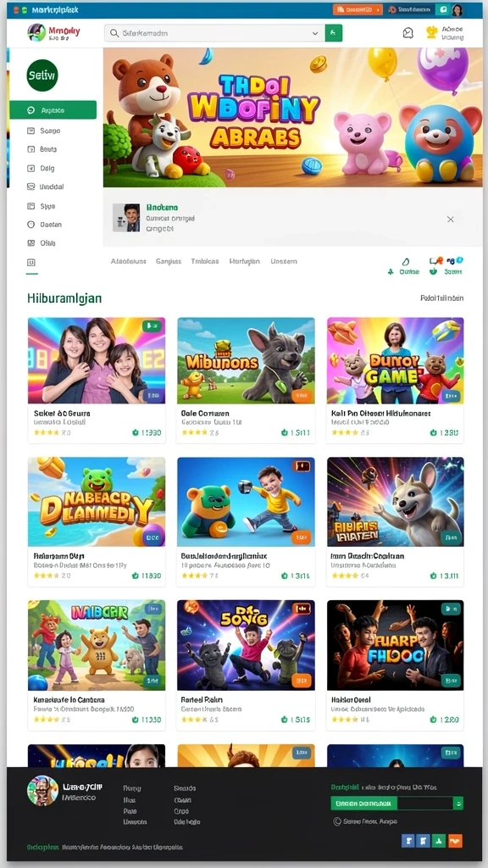Expand the green footer dropdown arrow
This screenshot has height=868, width=488.
[458, 804]
